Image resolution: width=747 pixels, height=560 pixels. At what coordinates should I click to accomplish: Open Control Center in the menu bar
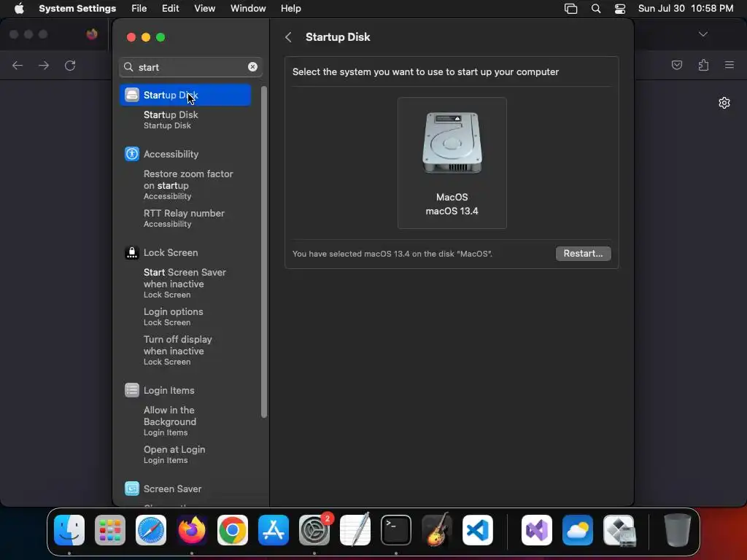[620, 9]
